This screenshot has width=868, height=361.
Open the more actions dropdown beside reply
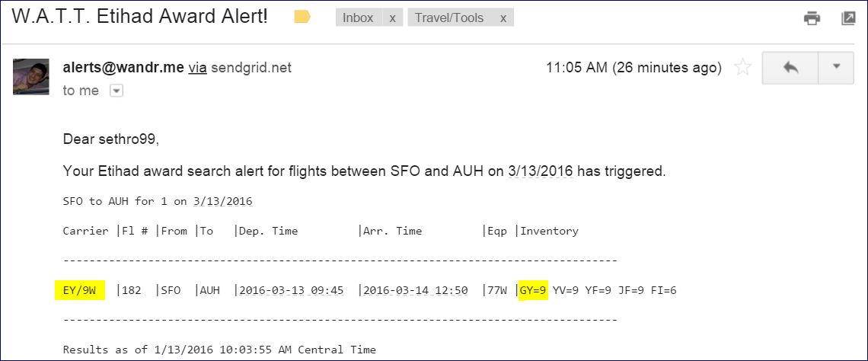tap(837, 68)
